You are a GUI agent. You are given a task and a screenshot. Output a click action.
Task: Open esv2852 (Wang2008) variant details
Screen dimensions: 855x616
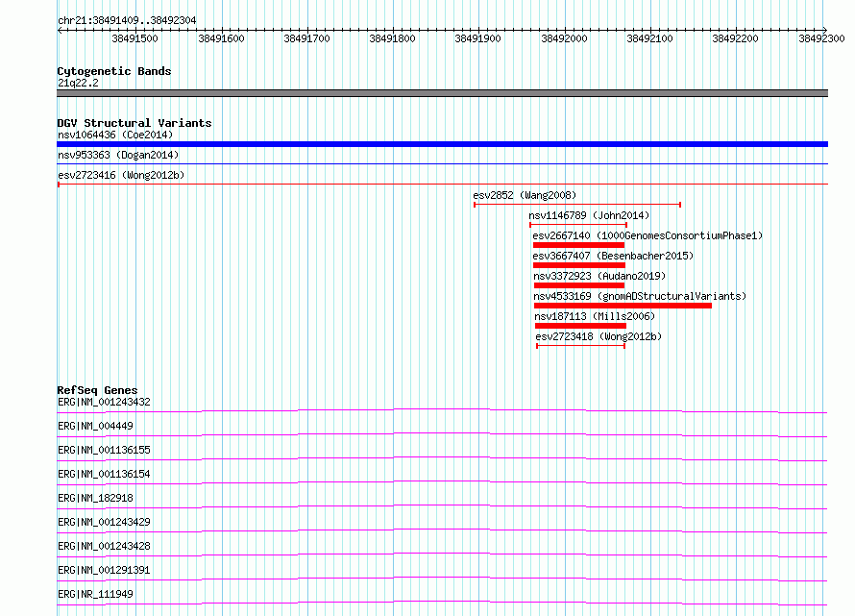[x=525, y=195]
